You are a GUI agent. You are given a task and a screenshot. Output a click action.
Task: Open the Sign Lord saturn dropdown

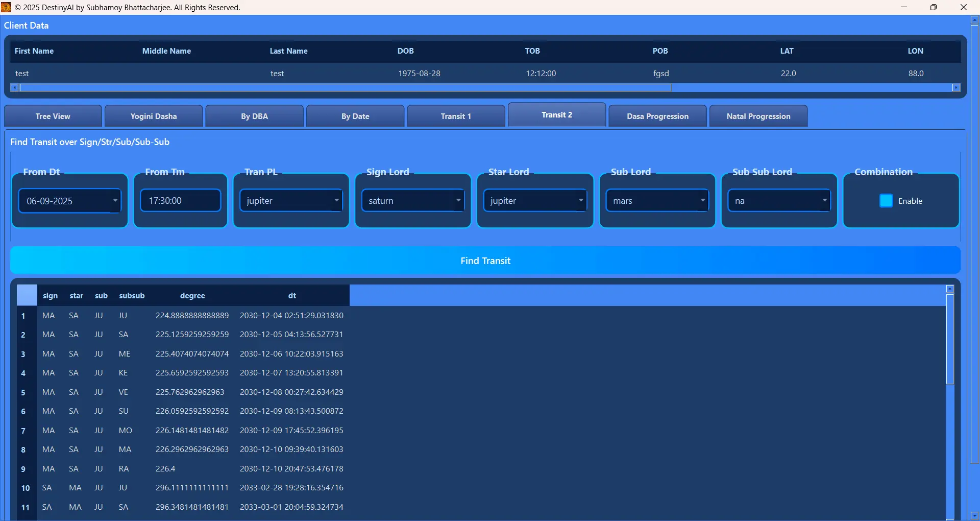point(458,201)
